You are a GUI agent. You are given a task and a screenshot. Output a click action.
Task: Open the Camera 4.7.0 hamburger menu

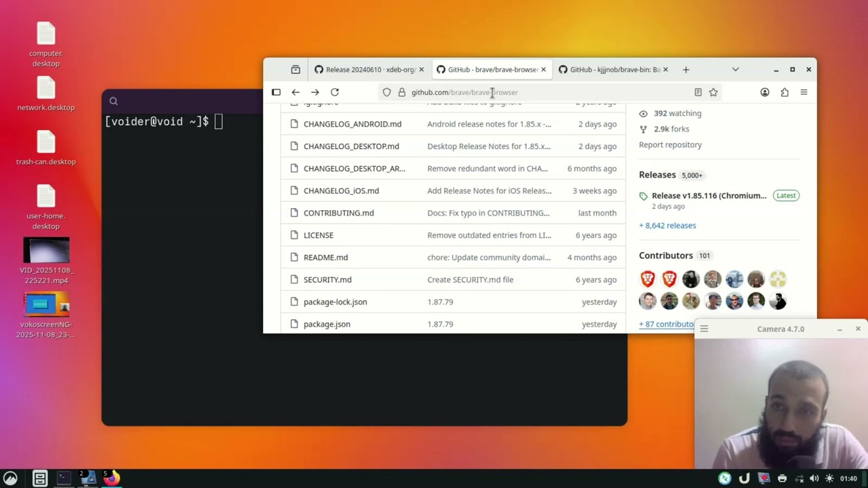[x=704, y=329]
